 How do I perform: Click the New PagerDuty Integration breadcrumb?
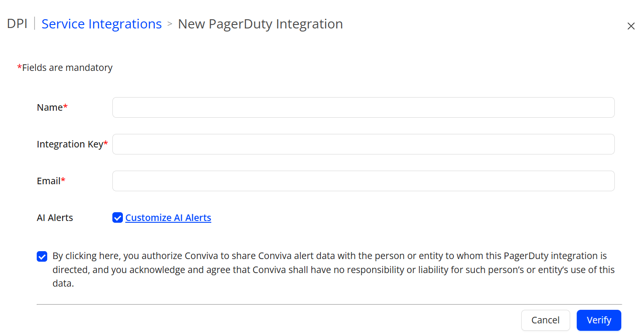point(260,24)
